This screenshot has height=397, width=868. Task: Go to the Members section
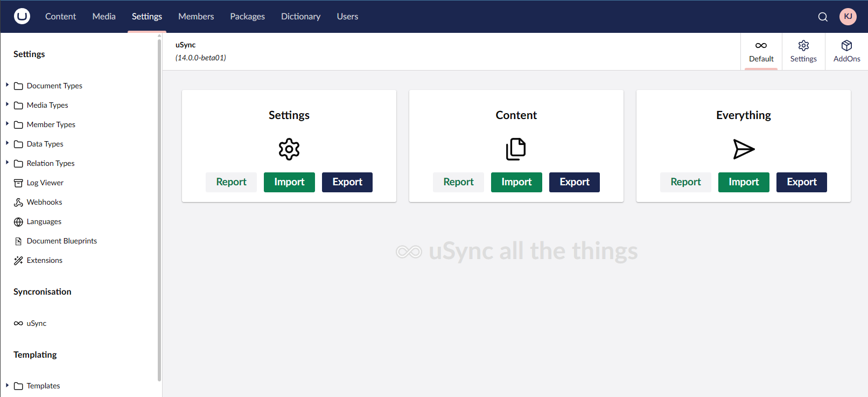point(196,16)
